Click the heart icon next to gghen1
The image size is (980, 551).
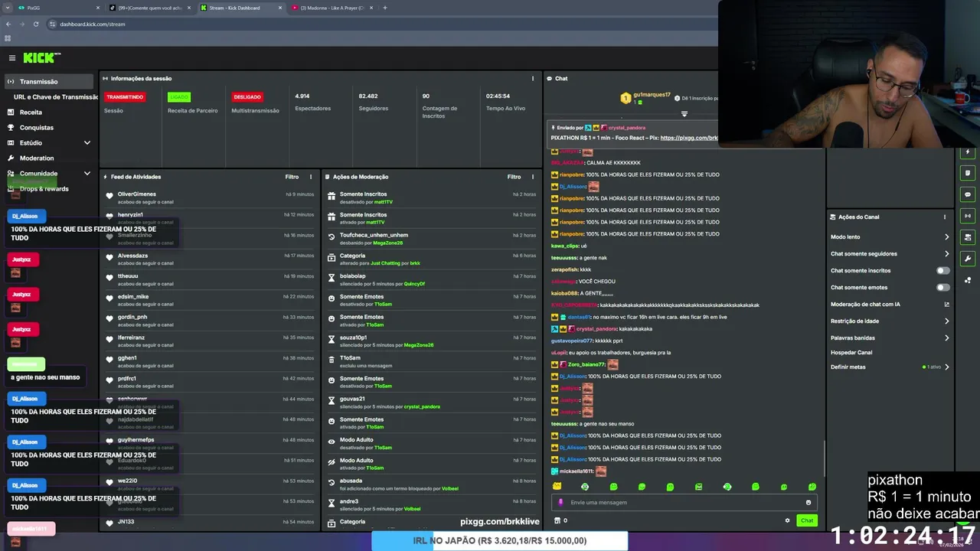[109, 358]
